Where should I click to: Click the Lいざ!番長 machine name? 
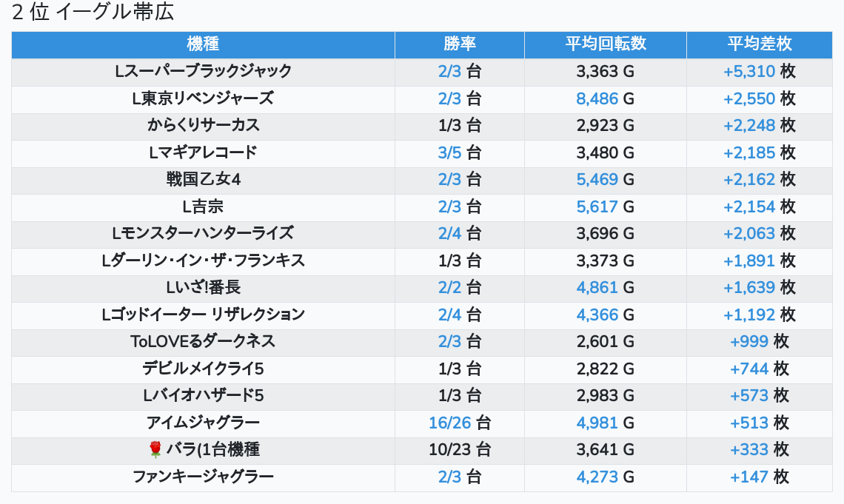[203, 287]
